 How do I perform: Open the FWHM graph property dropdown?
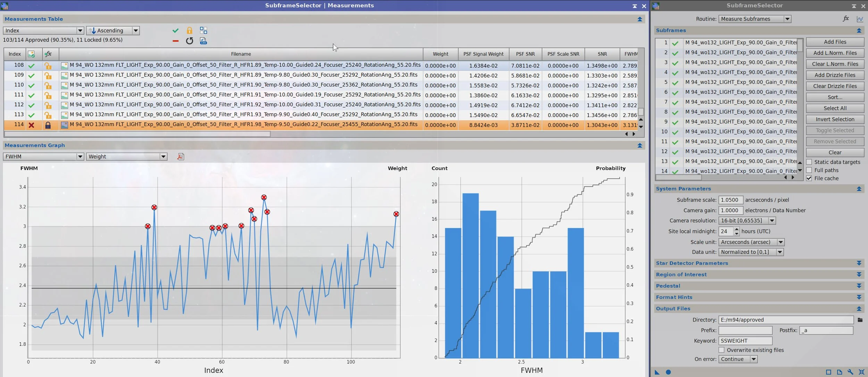click(x=43, y=157)
